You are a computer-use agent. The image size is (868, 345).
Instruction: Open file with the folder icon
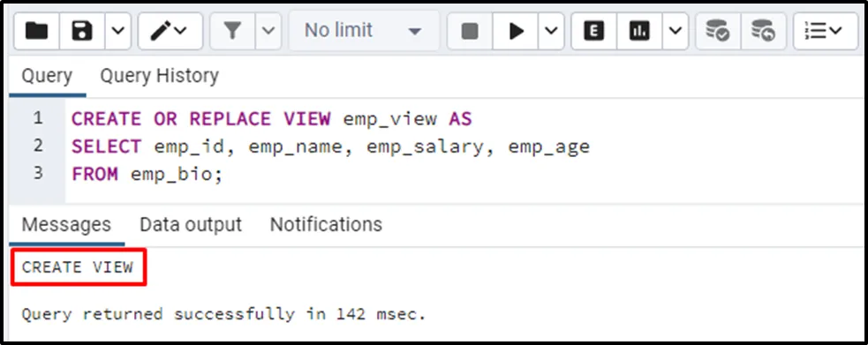click(36, 31)
